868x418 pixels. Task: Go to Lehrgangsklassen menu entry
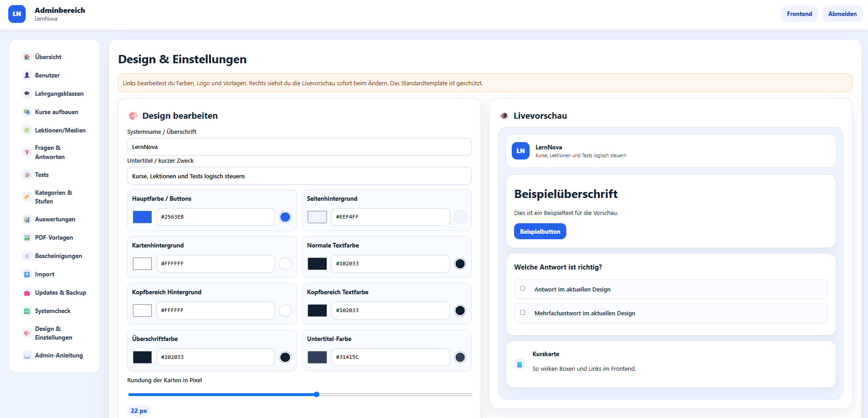point(59,93)
